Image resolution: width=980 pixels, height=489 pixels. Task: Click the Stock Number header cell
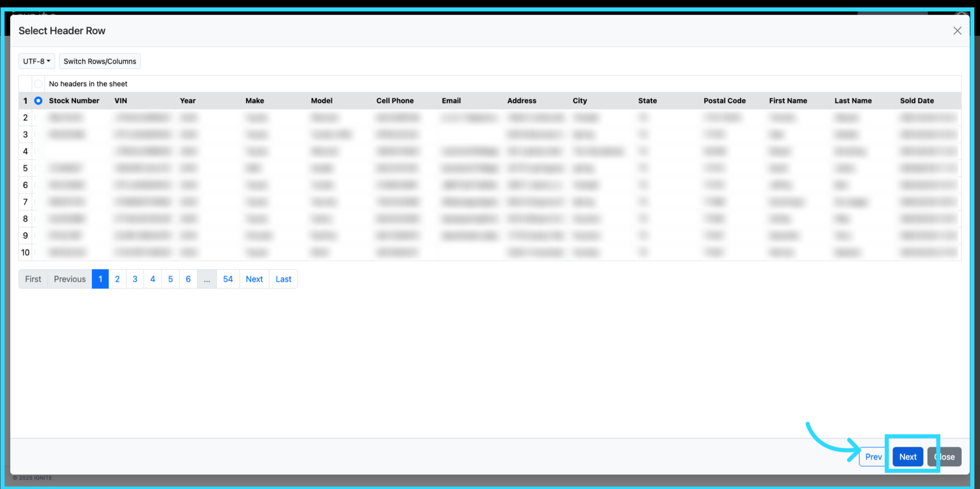pos(74,100)
